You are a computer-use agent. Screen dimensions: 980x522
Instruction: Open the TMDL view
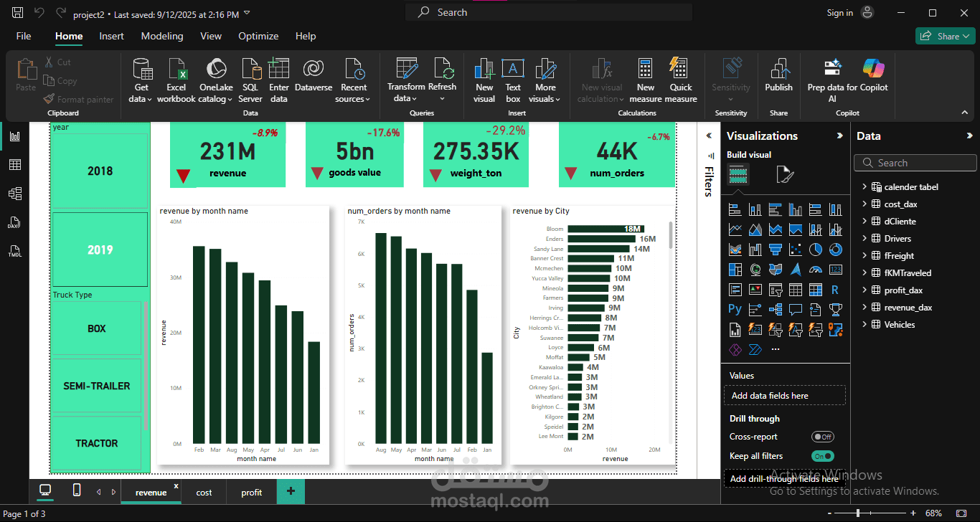[x=14, y=252]
